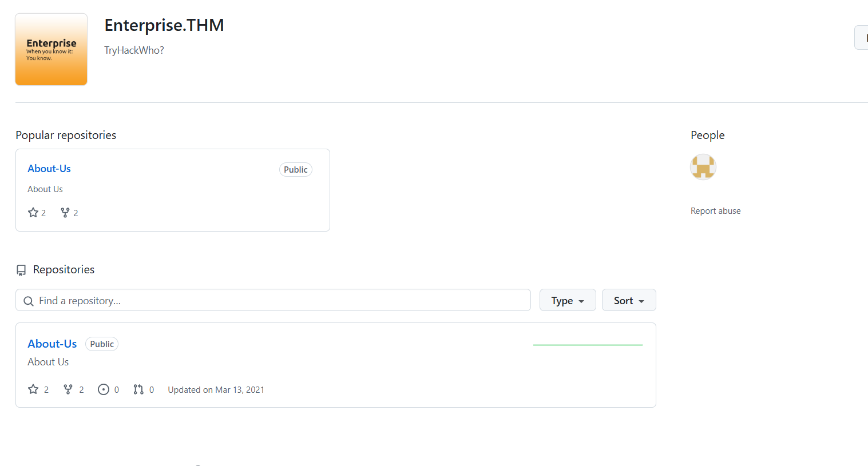868x466 pixels.
Task: Click the Enterprise organization avatar image
Action: click(x=51, y=49)
